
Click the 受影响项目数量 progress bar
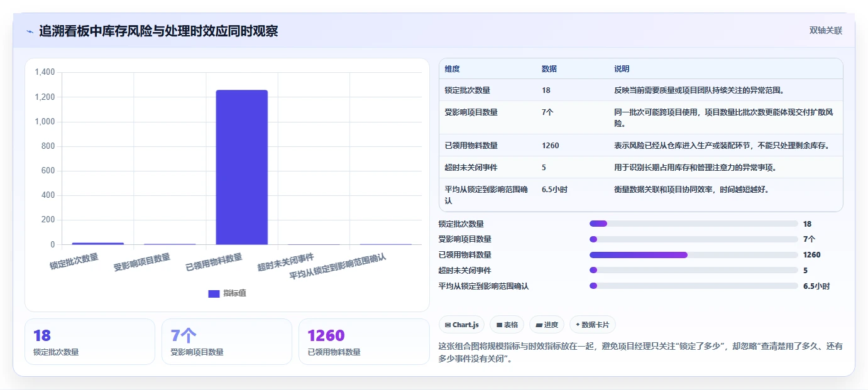point(694,239)
